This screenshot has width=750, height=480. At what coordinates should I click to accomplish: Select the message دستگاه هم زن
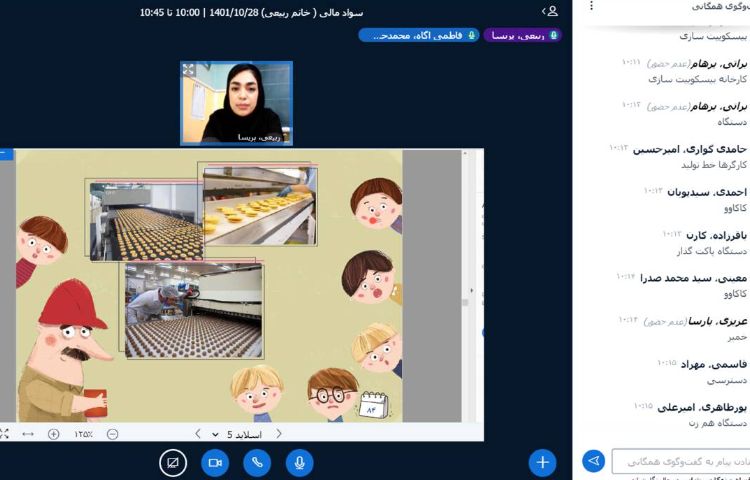tap(717, 423)
